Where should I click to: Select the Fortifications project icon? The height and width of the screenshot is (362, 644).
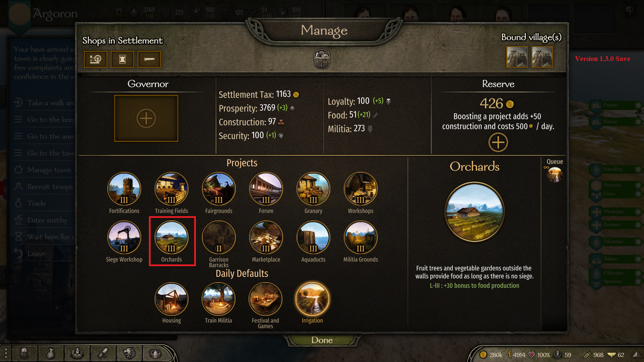124,189
